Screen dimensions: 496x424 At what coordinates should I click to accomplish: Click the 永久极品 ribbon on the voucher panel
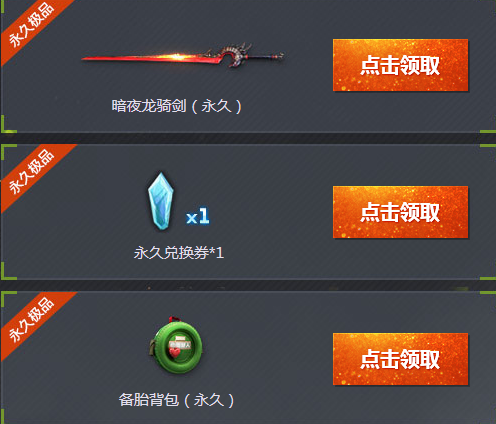pyautogui.click(x=33, y=173)
